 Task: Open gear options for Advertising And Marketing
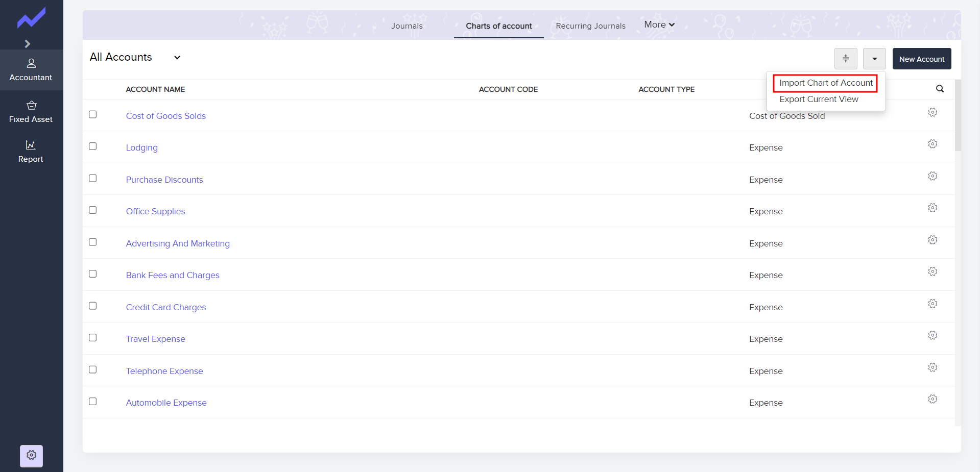(x=933, y=240)
